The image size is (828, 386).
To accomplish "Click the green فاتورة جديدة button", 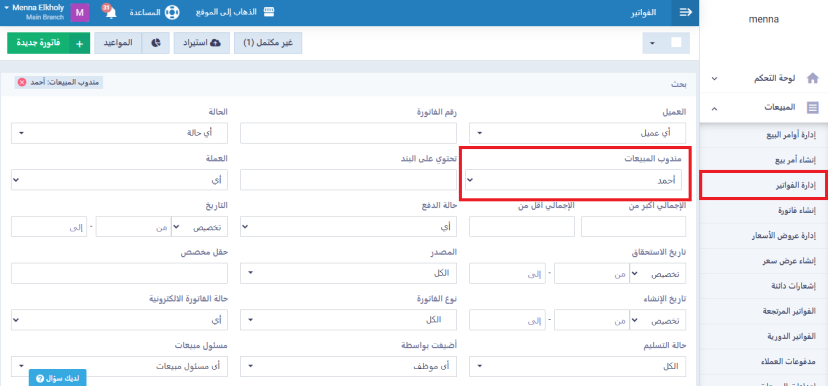I will point(49,43).
